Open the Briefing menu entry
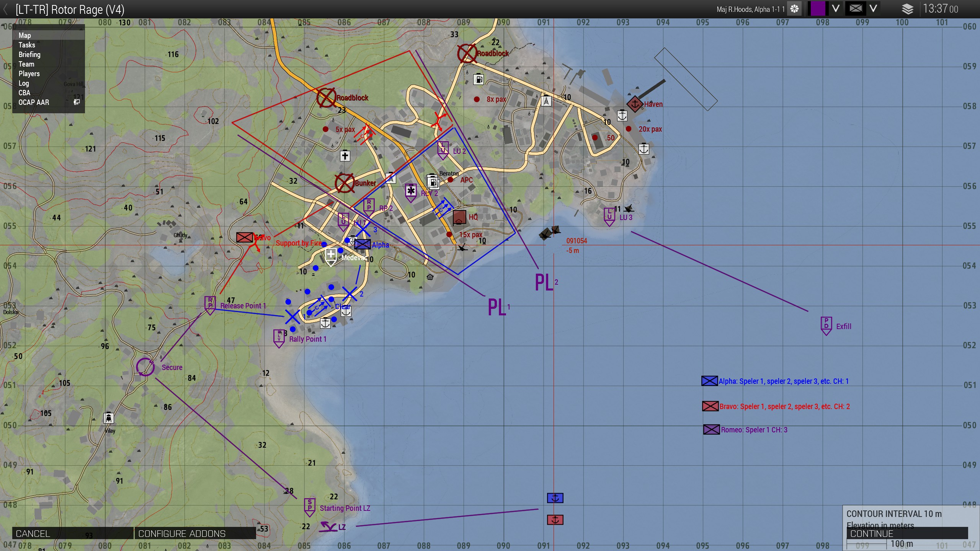The height and width of the screenshot is (551, 980). coord(29,54)
